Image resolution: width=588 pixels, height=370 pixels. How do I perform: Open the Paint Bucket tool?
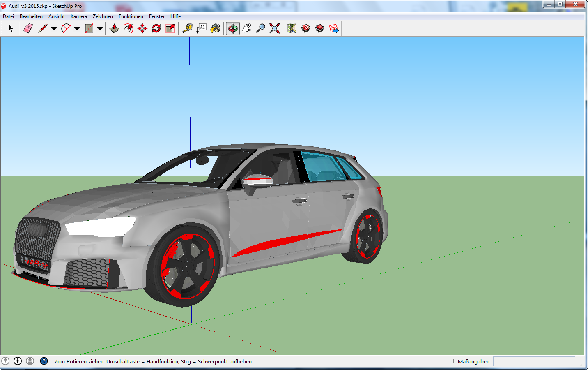pyautogui.click(x=216, y=28)
